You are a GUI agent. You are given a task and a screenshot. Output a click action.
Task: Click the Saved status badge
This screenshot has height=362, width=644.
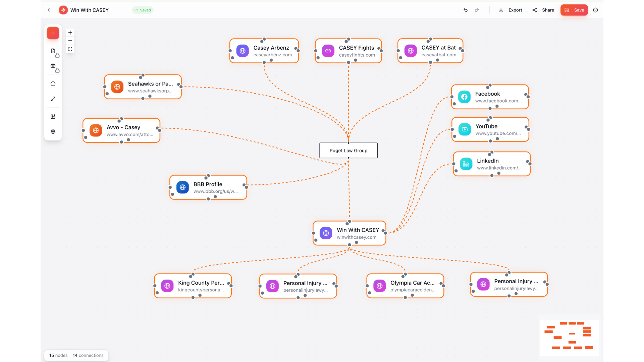[143, 10]
